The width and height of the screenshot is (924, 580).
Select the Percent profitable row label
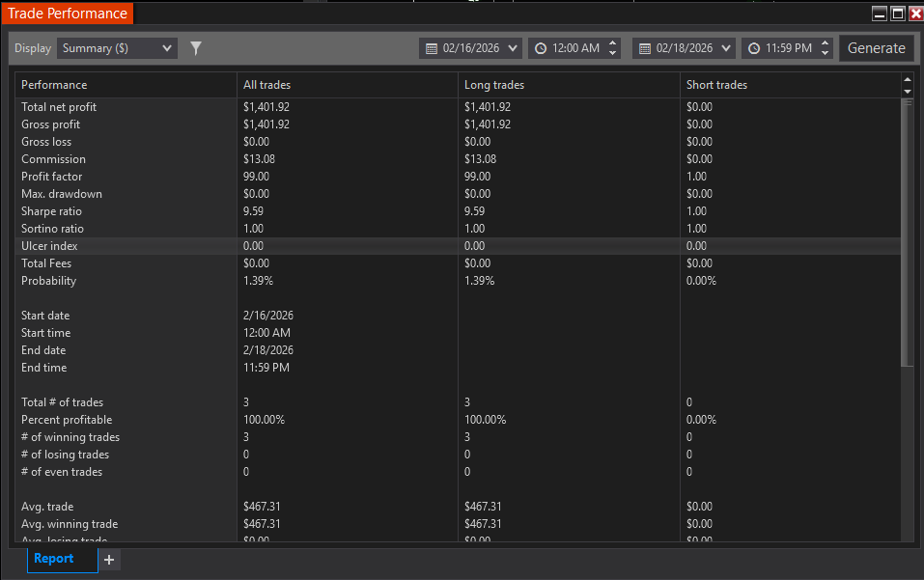(67, 420)
